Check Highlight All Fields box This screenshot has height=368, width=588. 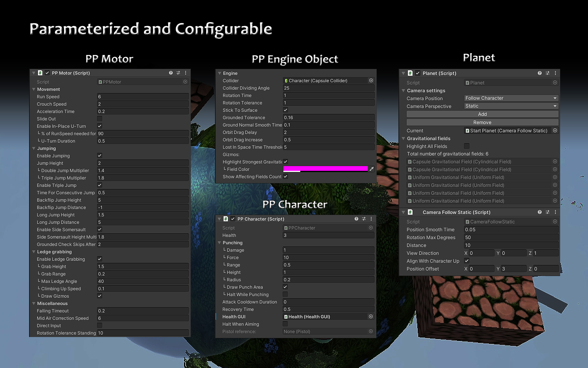[467, 146]
